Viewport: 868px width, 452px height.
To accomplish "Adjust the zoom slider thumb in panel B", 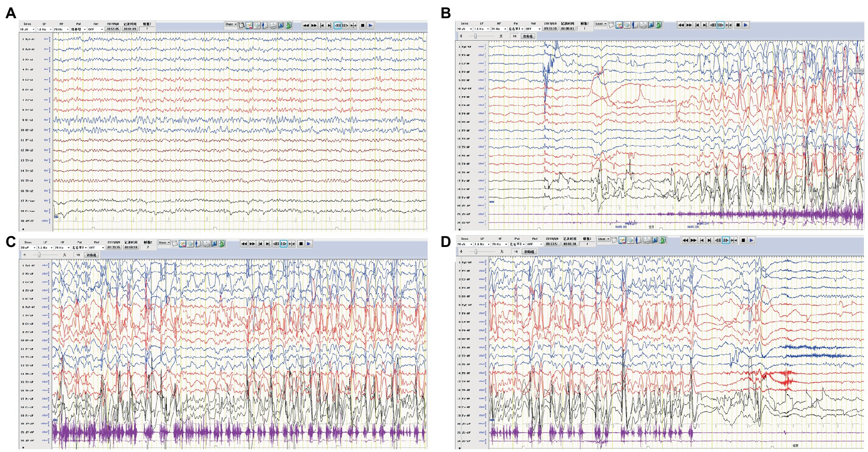I will click(x=475, y=36).
